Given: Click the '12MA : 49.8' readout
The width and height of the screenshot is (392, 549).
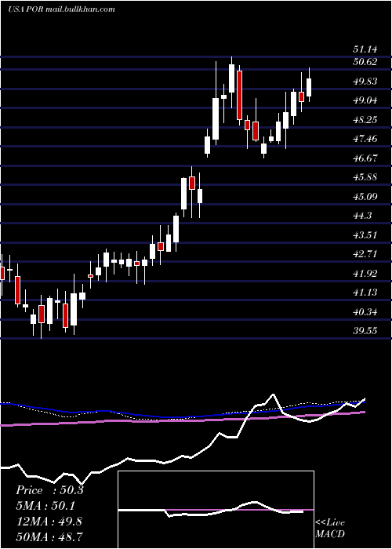Looking at the screenshot, I should (49, 522).
